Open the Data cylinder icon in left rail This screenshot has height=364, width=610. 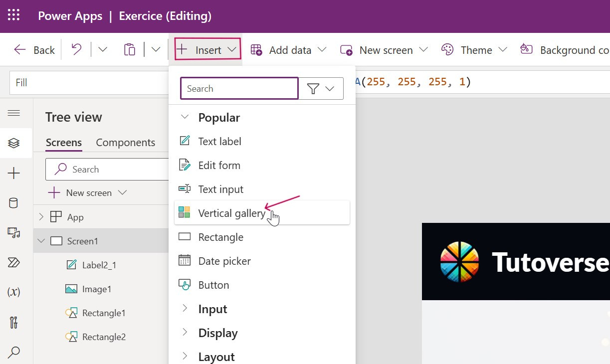tap(14, 203)
